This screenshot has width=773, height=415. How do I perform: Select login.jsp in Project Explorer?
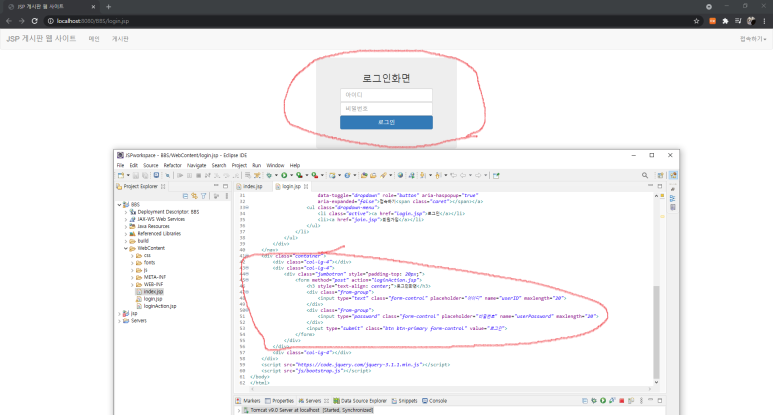click(152, 299)
